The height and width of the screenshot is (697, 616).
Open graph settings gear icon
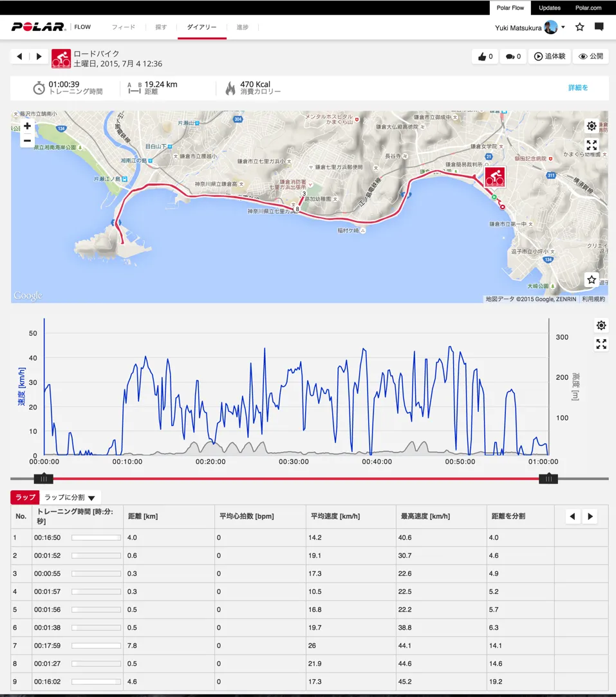coord(601,326)
